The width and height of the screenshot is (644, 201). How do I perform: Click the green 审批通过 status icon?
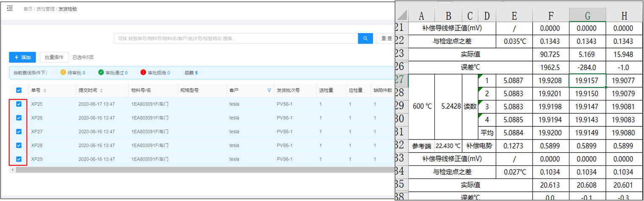(x=101, y=73)
